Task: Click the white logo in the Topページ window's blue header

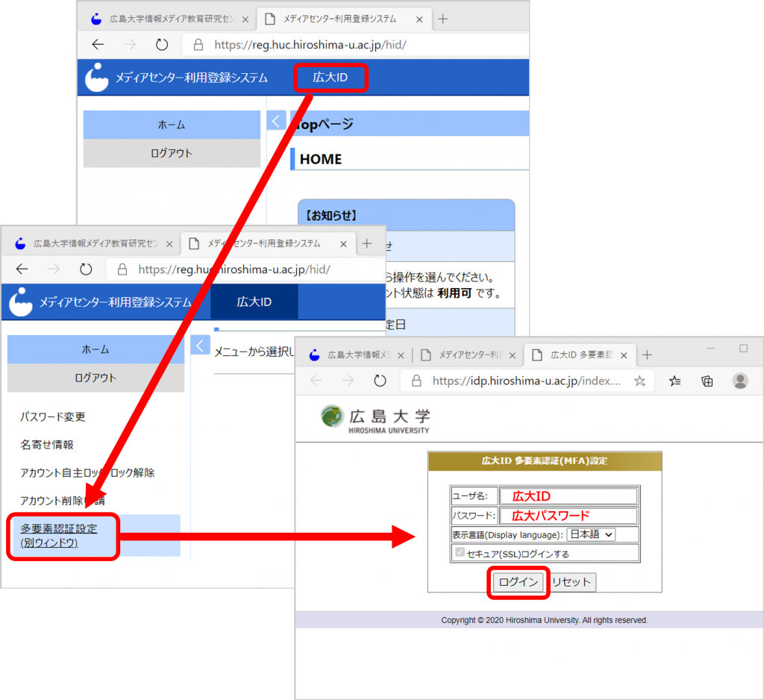Action: (x=96, y=78)
